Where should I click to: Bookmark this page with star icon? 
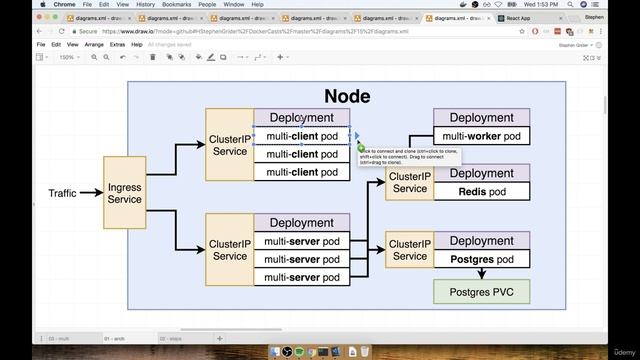(522, 31)
